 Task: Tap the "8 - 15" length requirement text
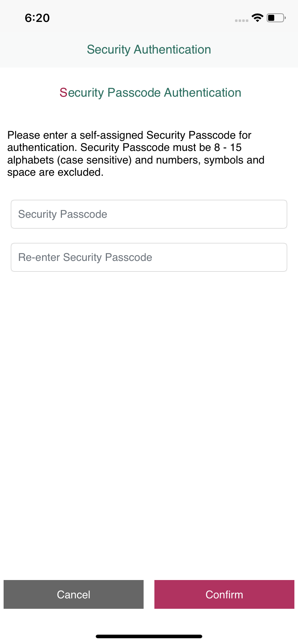(x=228, y=148)
